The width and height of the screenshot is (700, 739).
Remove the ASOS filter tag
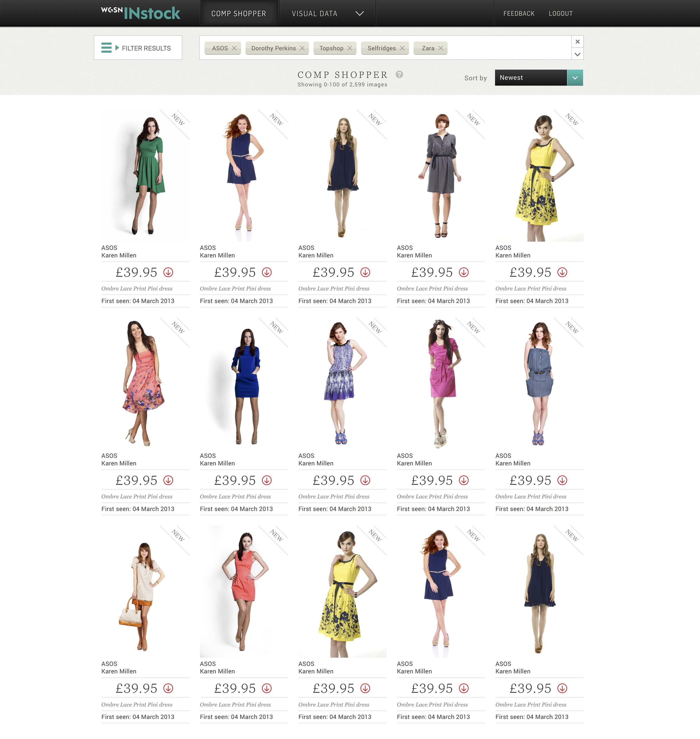(x=234, y=48)
